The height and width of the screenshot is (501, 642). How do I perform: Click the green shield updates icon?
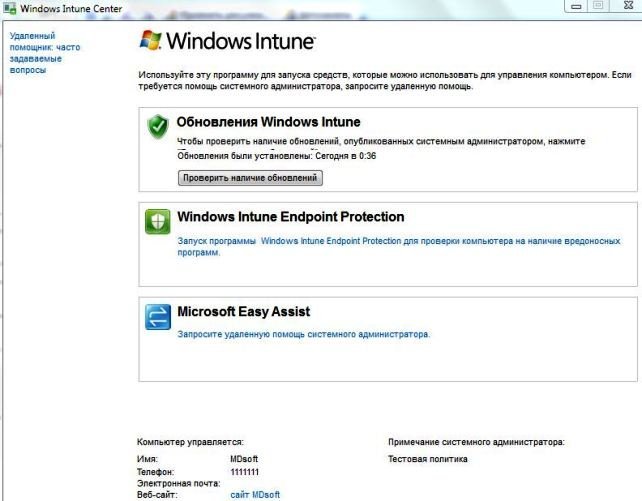[158, 126]
